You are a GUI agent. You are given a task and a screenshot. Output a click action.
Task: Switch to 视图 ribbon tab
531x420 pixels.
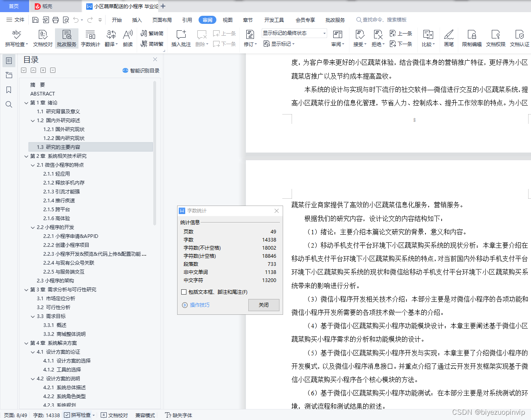coord(228,20)
